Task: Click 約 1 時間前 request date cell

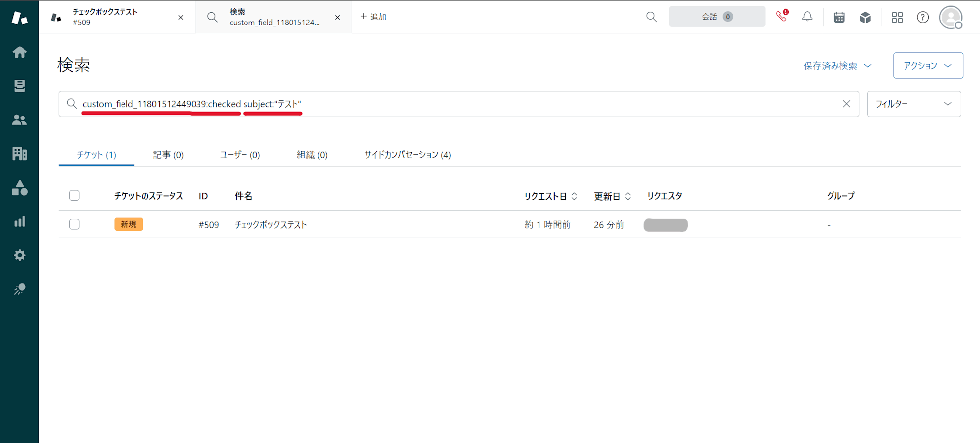Action: coord(547,225)
